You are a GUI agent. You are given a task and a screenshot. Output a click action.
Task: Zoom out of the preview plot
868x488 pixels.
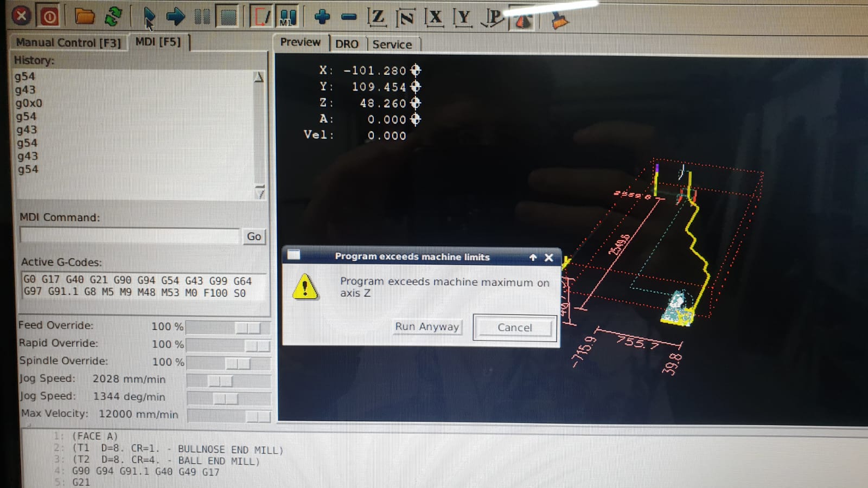coord(348,16)
